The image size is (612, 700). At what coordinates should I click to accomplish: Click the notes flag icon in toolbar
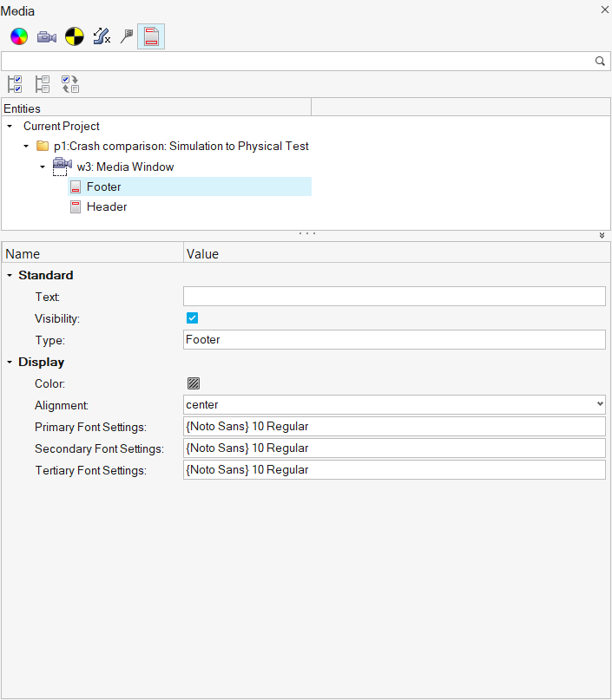click(127, 36)
